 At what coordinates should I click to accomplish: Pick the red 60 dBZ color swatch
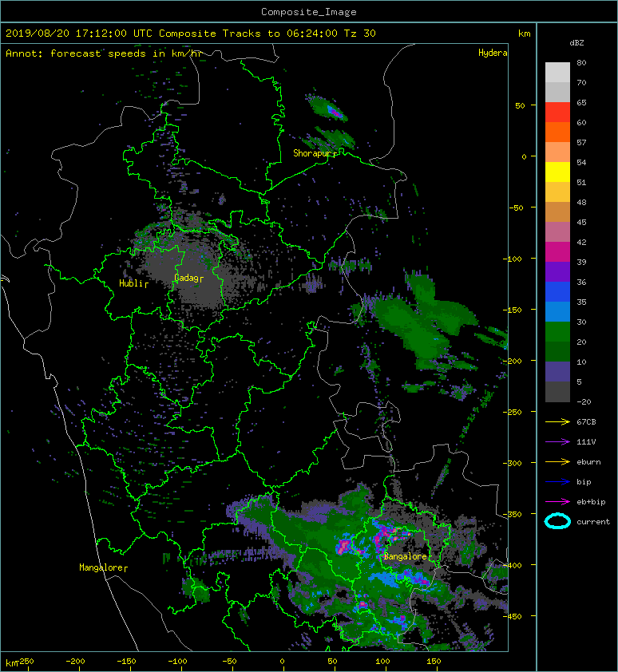(557, 113)
